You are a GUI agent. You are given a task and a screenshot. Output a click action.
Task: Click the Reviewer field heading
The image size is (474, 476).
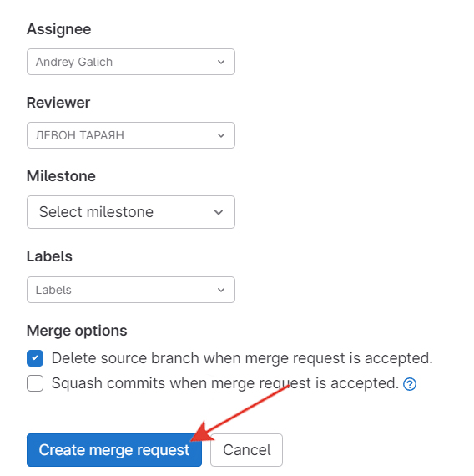click(x=58, y=103)
